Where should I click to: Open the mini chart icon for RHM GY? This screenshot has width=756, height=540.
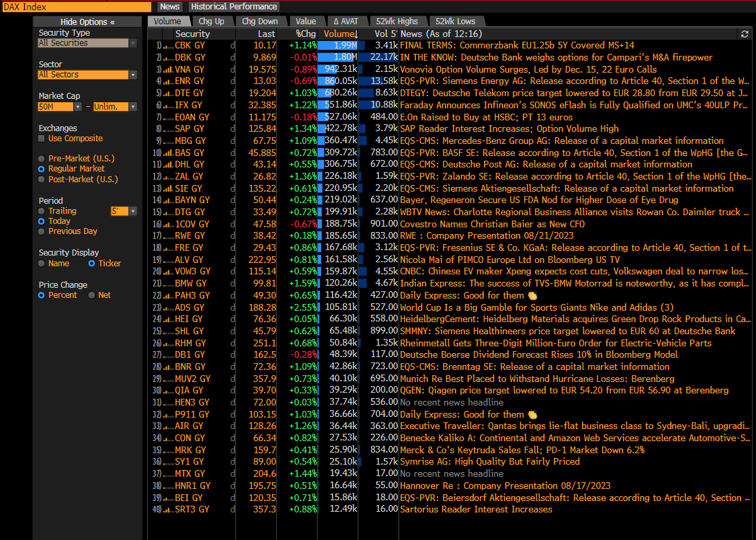[168, 343]
